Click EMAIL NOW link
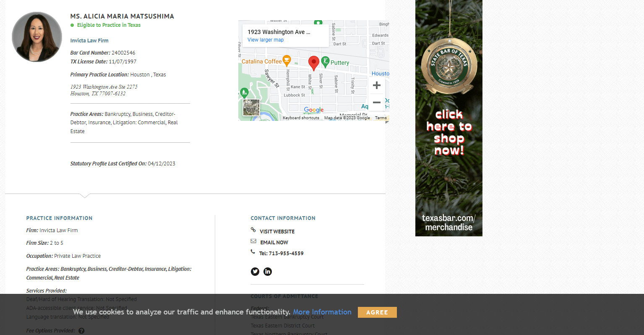 click(274, 242)
